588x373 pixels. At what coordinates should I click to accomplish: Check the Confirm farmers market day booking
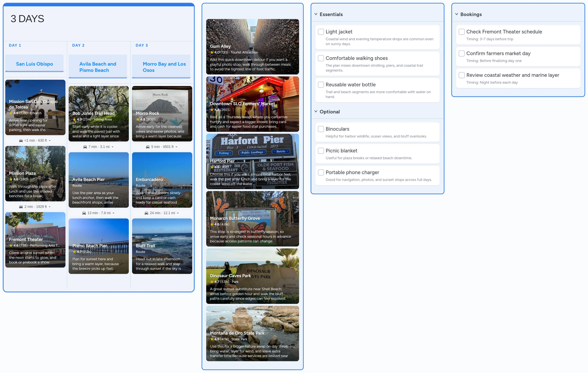pos(462,53)
